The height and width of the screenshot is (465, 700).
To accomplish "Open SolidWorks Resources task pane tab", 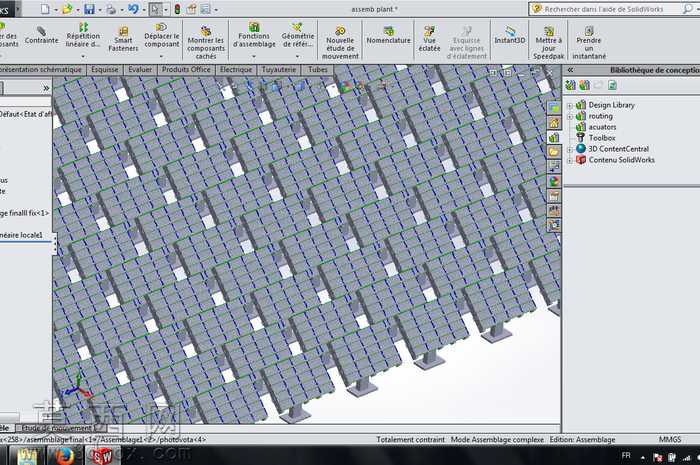I will point(554,122).
